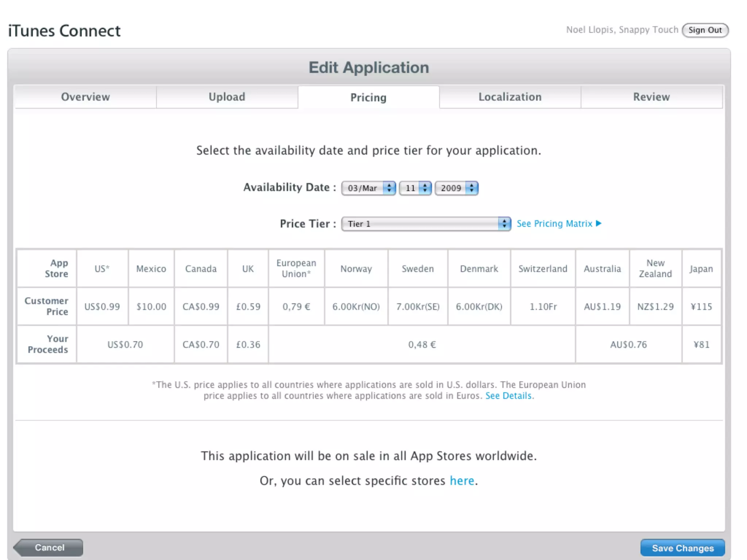Select the Pricing tab

(x=368, y=97)
